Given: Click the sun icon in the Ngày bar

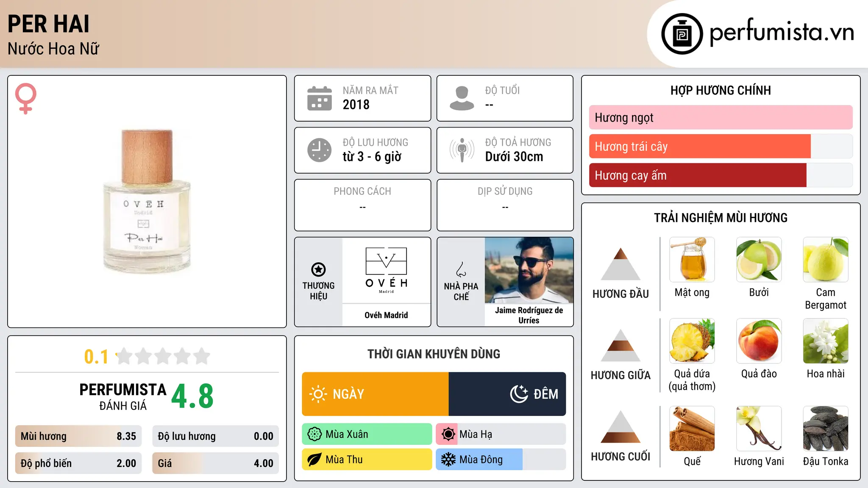Looking at the screenshot, I should (318, 394).
